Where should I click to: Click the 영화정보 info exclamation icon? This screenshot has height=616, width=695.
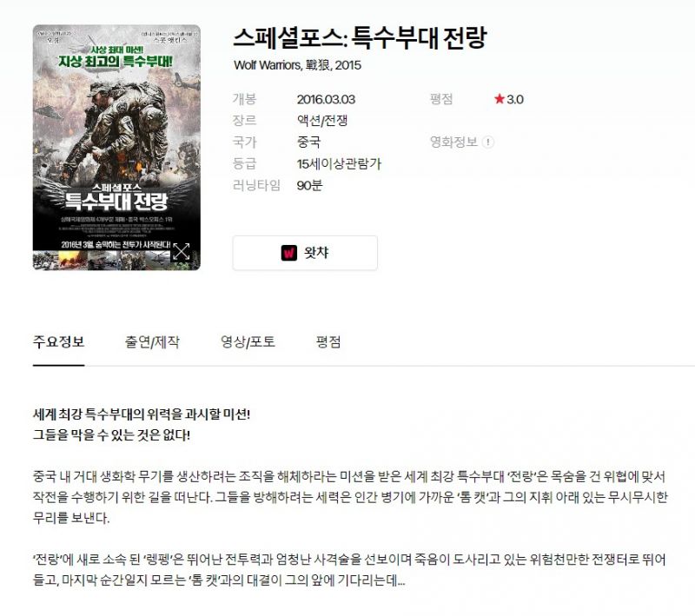point(488,142)
